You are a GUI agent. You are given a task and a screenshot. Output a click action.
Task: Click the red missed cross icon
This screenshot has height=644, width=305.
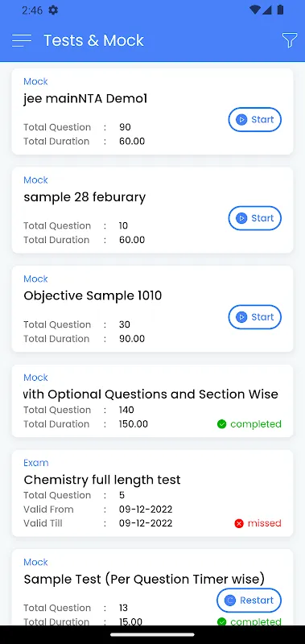click(239, 523)
